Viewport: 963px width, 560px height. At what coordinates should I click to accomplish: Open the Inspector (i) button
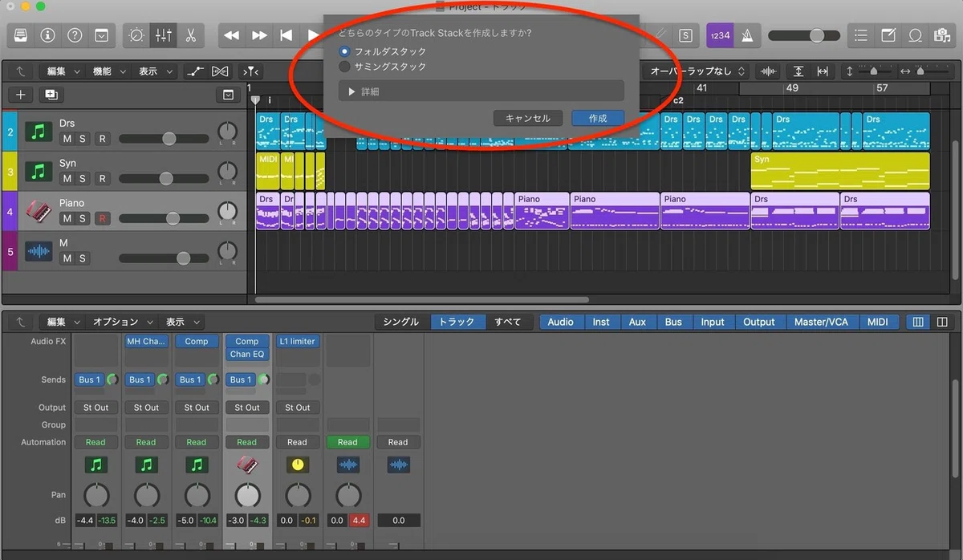48,35
